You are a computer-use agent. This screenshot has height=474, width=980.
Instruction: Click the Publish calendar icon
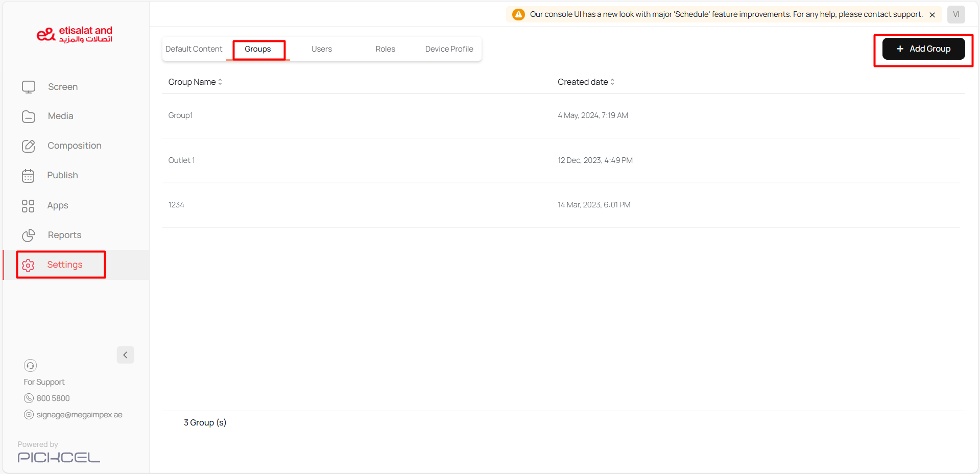(x=28, y=176)
